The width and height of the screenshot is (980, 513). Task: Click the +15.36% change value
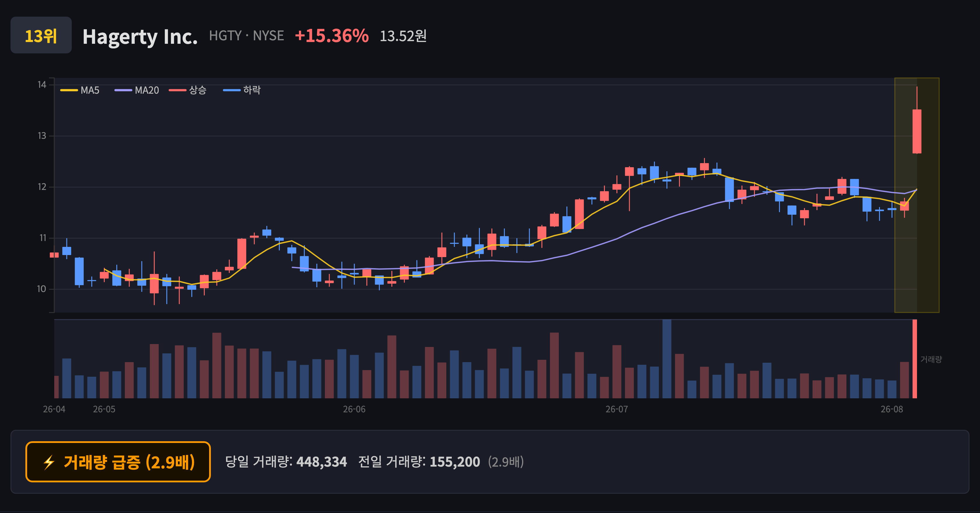(332, 36)
